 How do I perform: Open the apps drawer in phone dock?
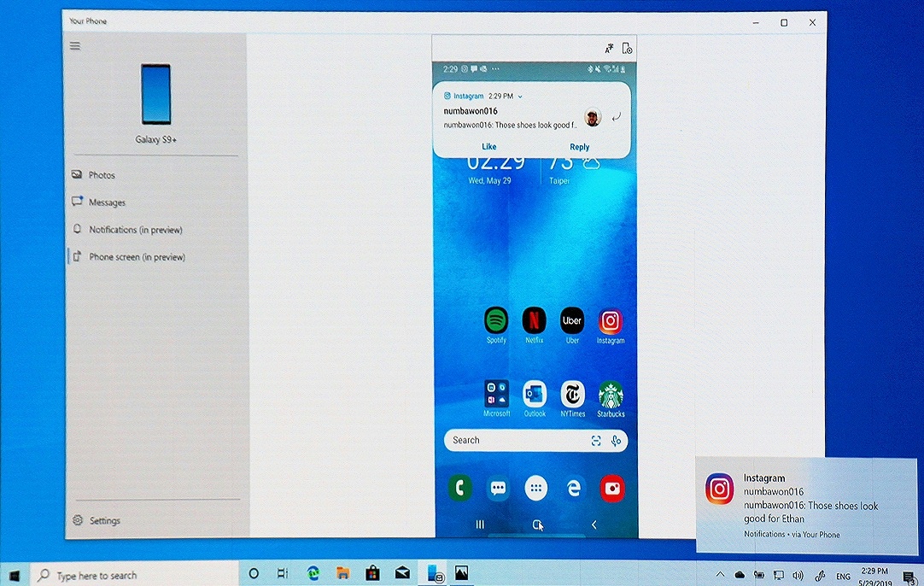(x=535, y=488)
